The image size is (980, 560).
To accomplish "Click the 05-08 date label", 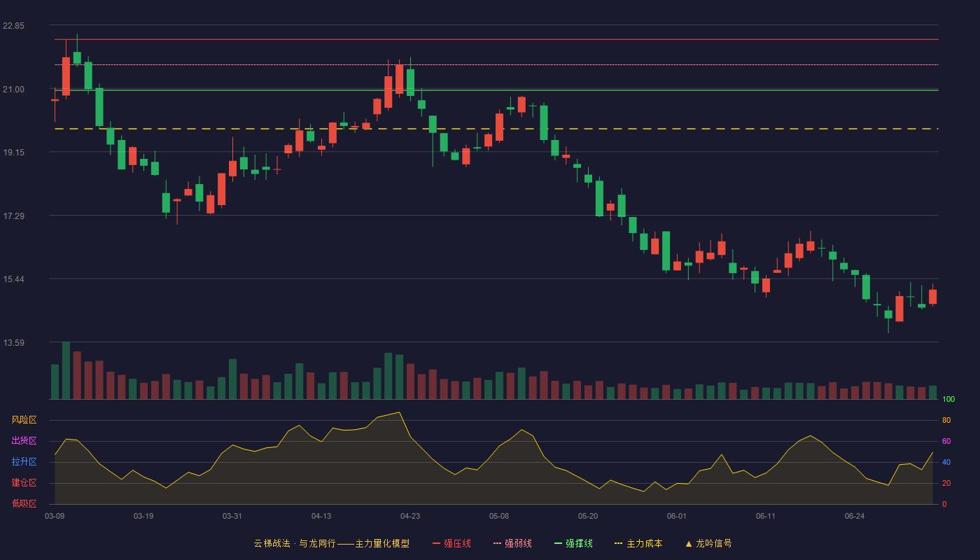I will [499, 516].
